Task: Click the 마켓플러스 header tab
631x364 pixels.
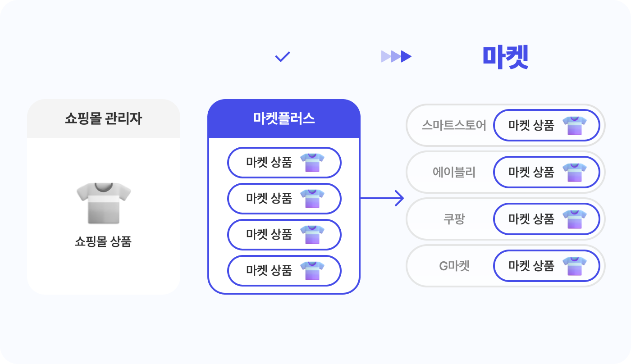Action: 284,118
